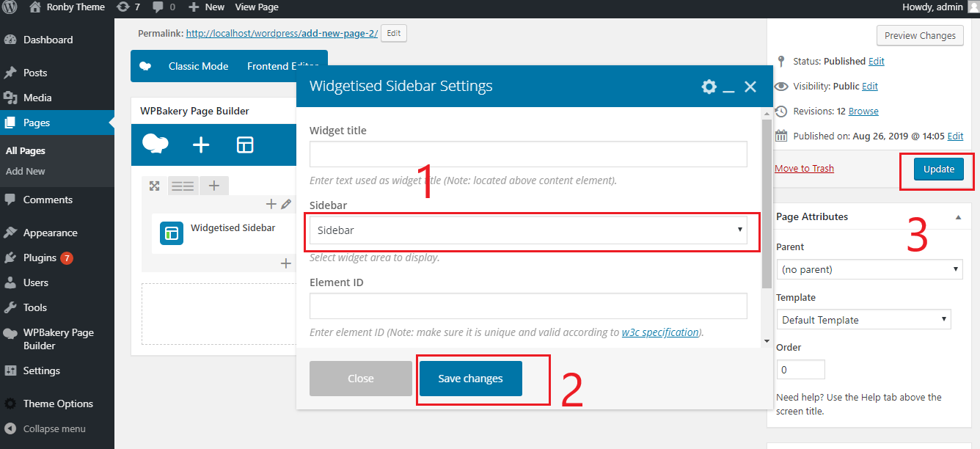The image size is (980, 449).
Task: Open WPBakery templates layout icon
Action: click(x=245, y=145)
